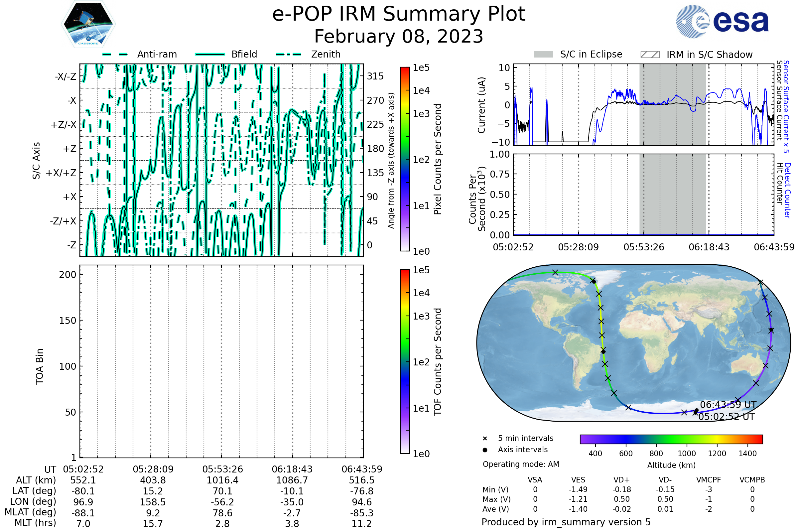The width and height of the screenshot is (798, 532).
Task: Click the 5 min intervals cross marker
Action: click(x=485, y=439)
